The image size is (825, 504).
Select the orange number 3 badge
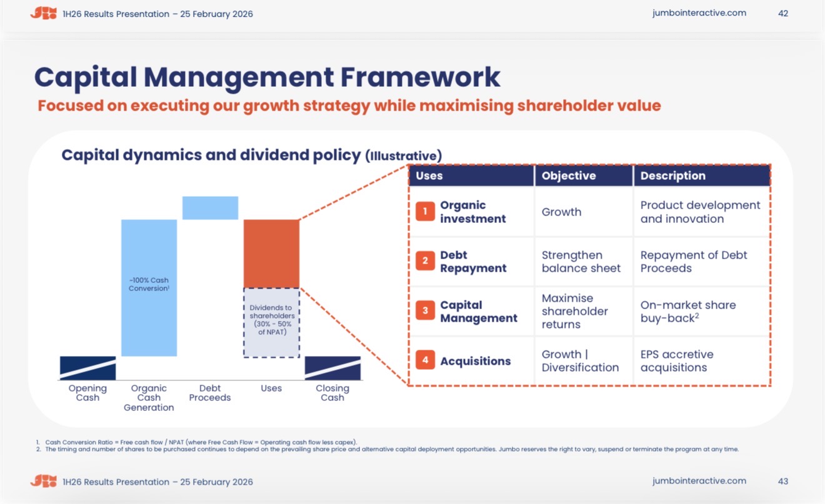(x=425, y=310)
